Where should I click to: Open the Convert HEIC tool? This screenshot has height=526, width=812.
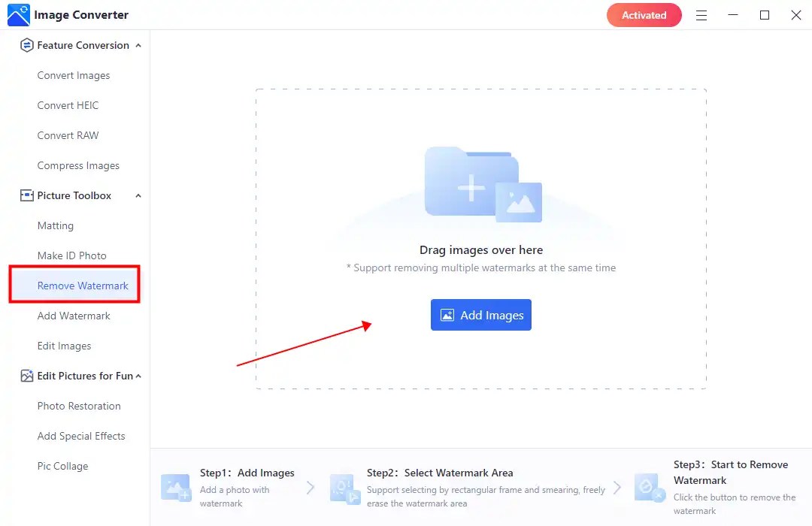(x=69, y=105)
